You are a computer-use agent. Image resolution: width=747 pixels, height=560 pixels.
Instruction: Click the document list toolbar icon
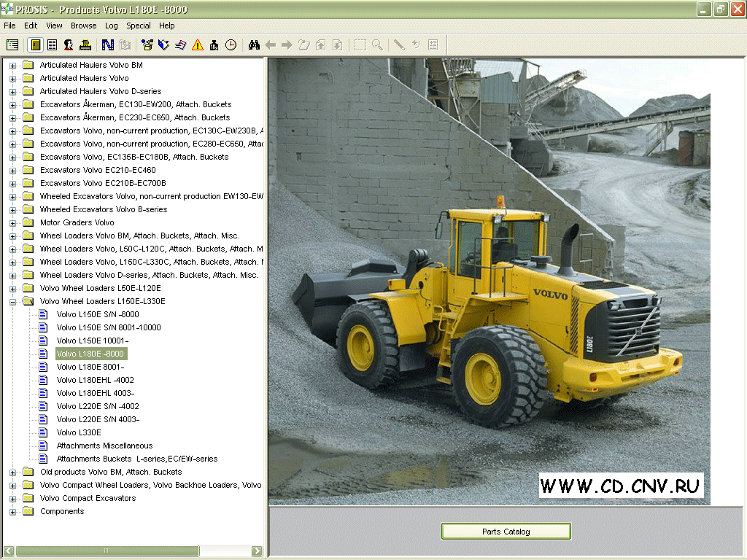pyautogui.click(x=52, y=45)
